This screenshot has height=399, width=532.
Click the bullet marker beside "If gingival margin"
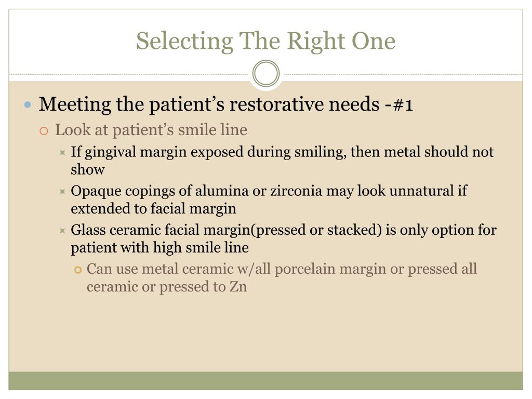coord(62,152)
